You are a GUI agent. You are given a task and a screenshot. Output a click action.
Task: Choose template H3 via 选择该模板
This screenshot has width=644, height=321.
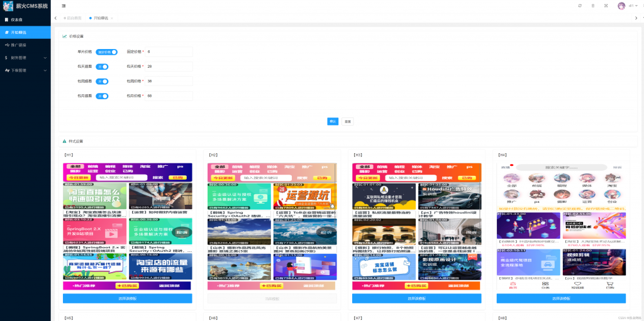(416, 298)
